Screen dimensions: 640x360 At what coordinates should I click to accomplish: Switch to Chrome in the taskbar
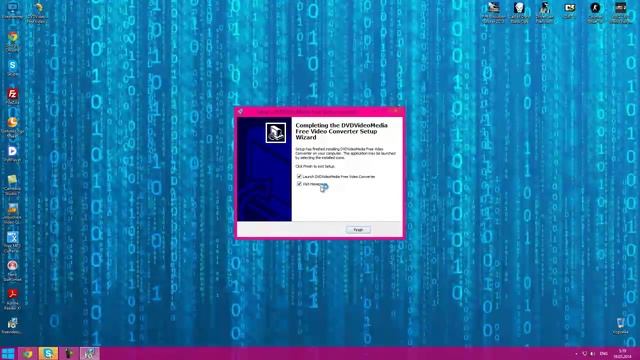click(28, 353)
